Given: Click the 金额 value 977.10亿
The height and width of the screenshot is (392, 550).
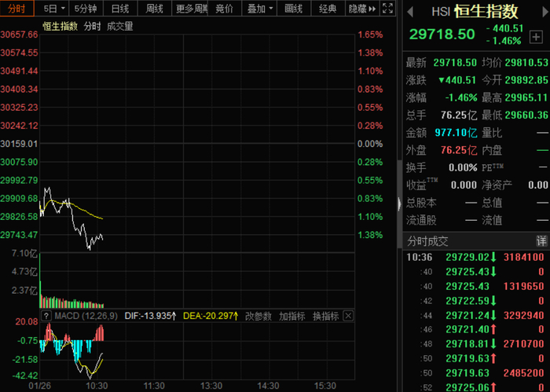Looking at the screenshot, I should click(x=456, y=133).
